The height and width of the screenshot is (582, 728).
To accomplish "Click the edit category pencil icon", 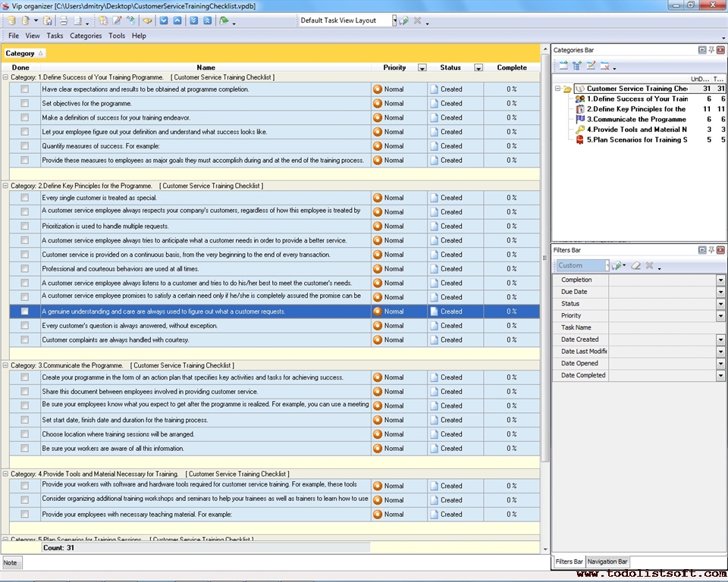I will point(591,67).
